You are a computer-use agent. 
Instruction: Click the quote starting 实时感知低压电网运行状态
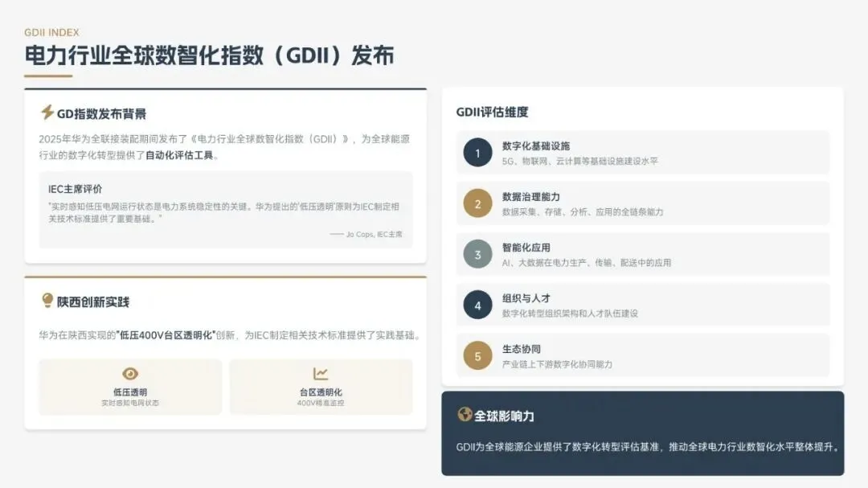223,213
